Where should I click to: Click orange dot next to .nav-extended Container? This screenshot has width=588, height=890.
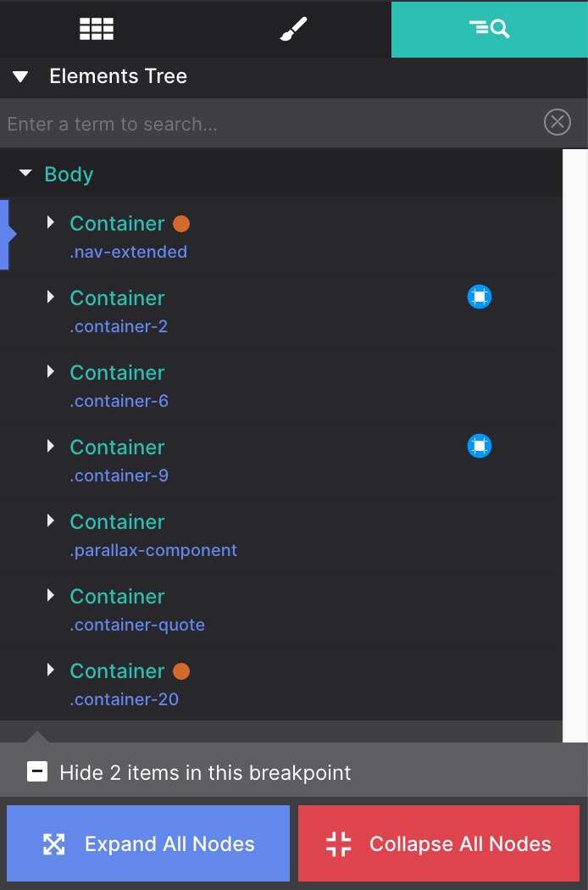pyautogui.click(x=181, y=224)
